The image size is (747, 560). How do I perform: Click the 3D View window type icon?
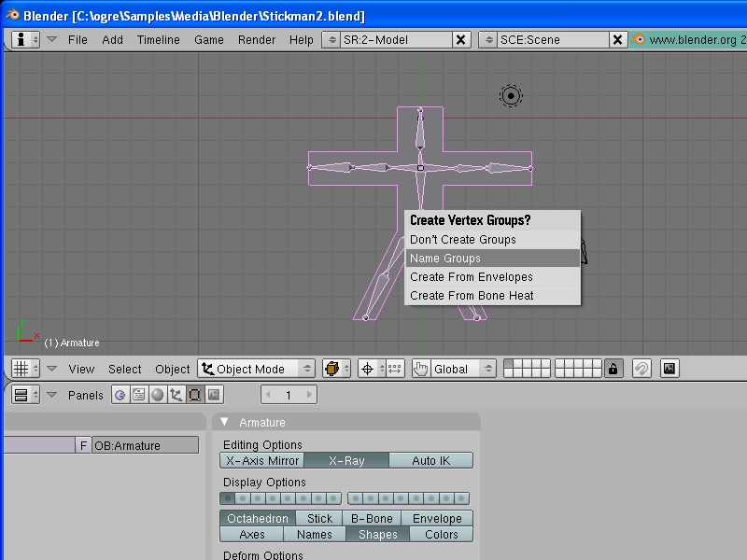25,369
